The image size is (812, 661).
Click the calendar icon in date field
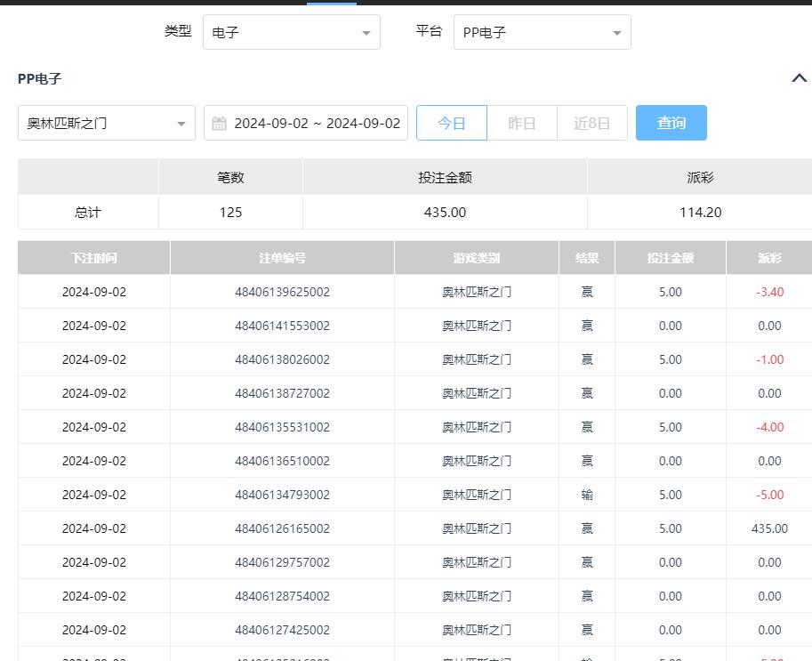point(220,123)
